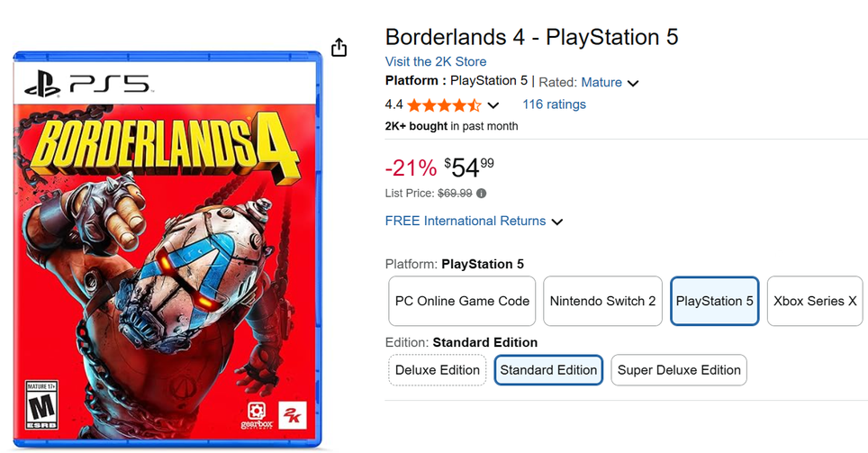868x453 pixels.
Task: Select the PC Online Game Code platform
Action: click(x=463, y=301)
